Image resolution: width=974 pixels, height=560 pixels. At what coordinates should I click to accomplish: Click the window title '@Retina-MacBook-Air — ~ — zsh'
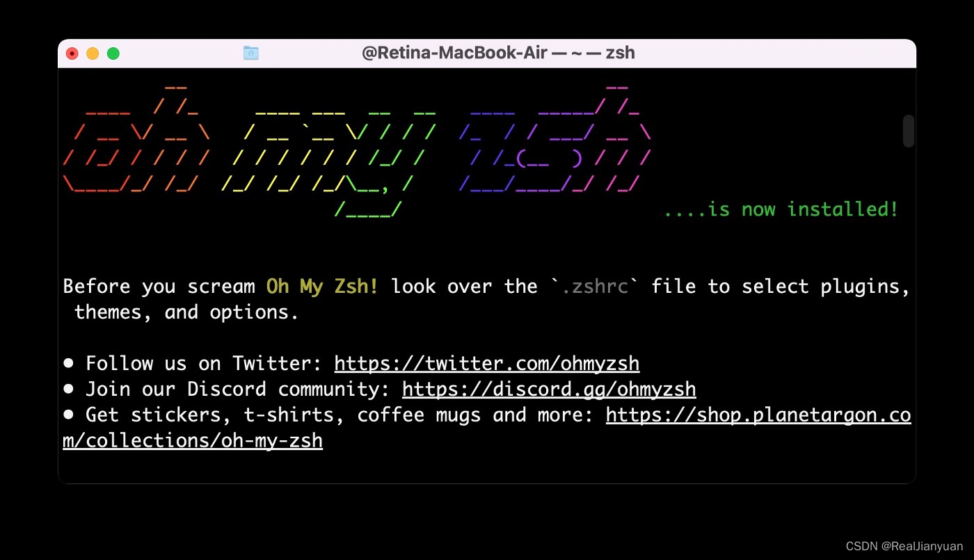click(x=498, y=53)
